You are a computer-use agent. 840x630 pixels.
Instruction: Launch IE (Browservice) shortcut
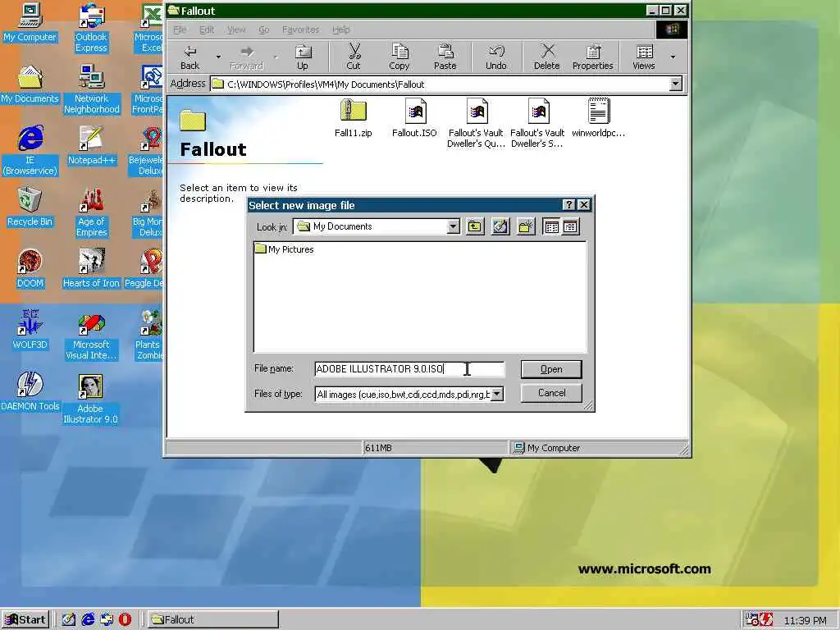click(30, 151)
